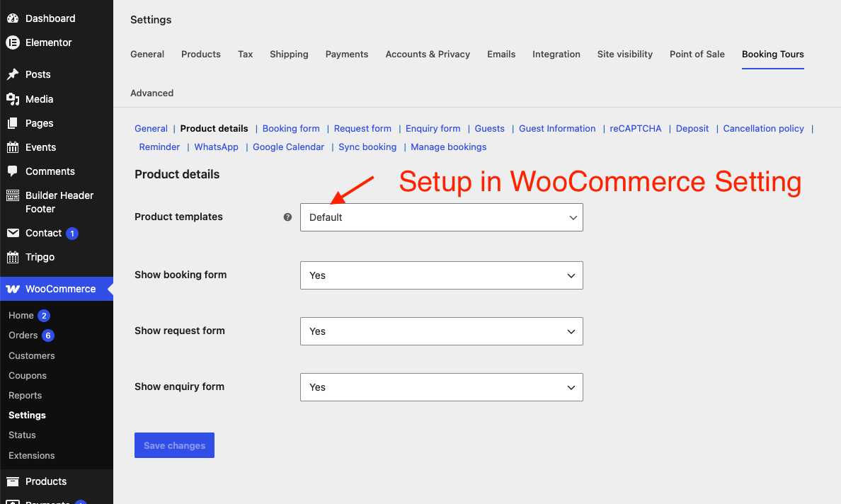
Task: Switch to the Accounts & Privacy tab
Action: (x=428, y=55)
